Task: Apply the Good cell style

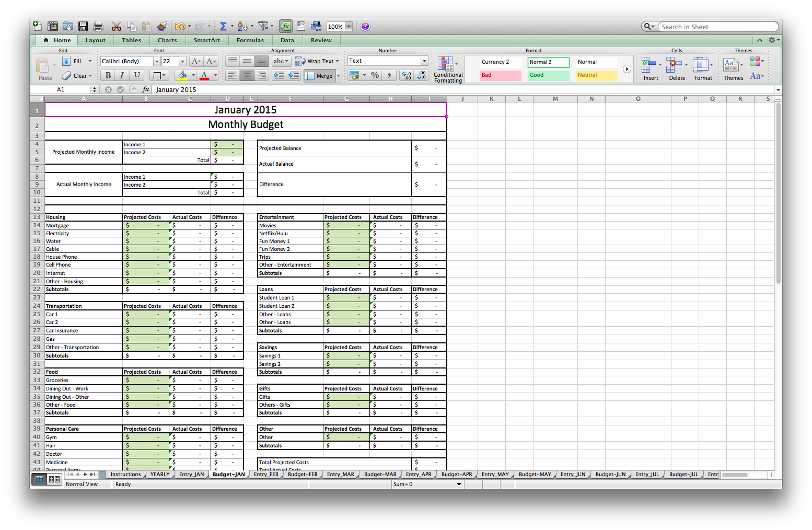Action: (548, 75)
